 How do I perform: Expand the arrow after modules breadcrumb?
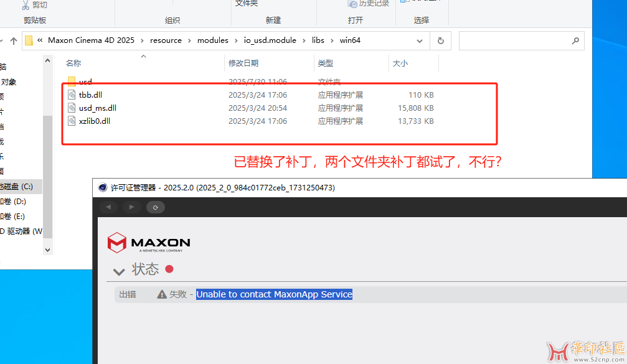click(x=236, y=40)
